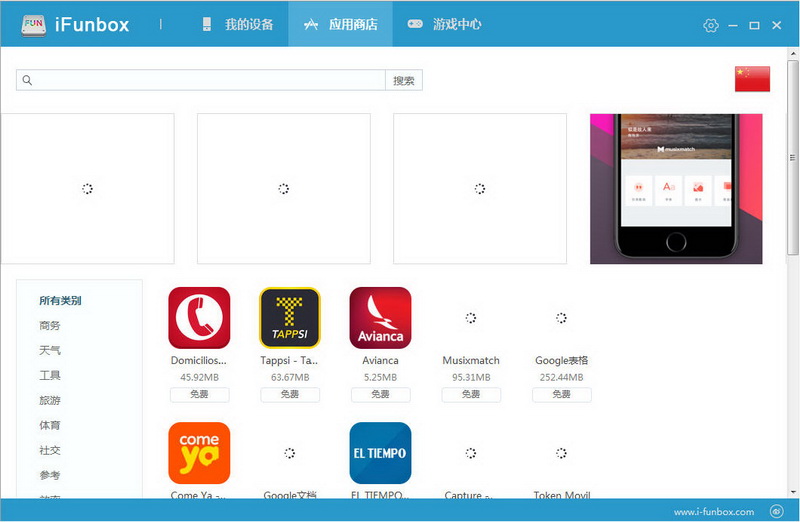Click the loading icon above Token Movil
Image resolution: width=800 pixels, height=522 pixels.
pyautogui.click(x=561, y=453)
